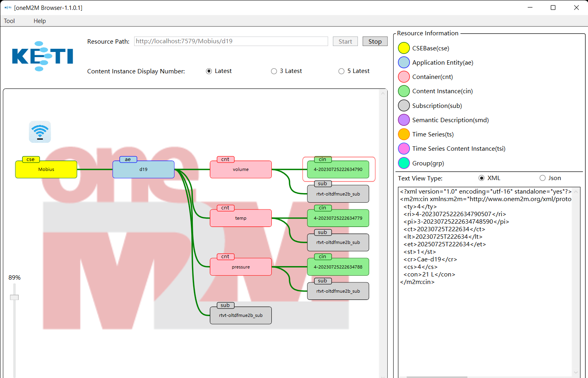This screenshot has width=588, height=378.
Task: Select the volume container node
Action: (x=241, y=169)
